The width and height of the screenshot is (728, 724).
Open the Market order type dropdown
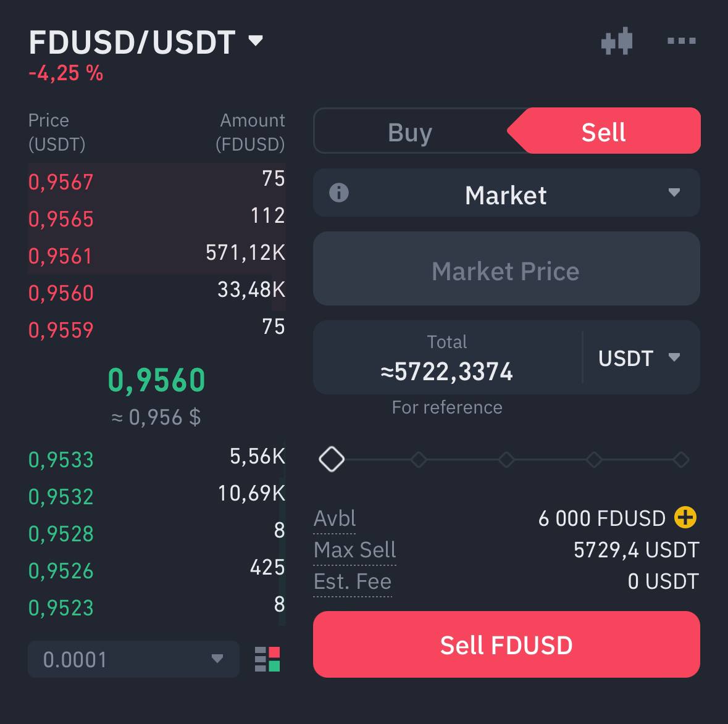coord(506,193)
